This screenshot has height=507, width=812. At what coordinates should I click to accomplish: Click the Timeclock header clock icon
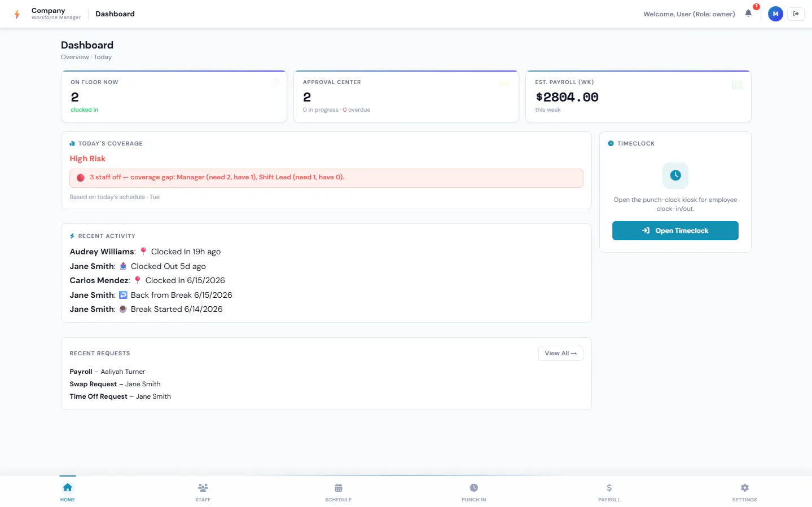(611, 143)
